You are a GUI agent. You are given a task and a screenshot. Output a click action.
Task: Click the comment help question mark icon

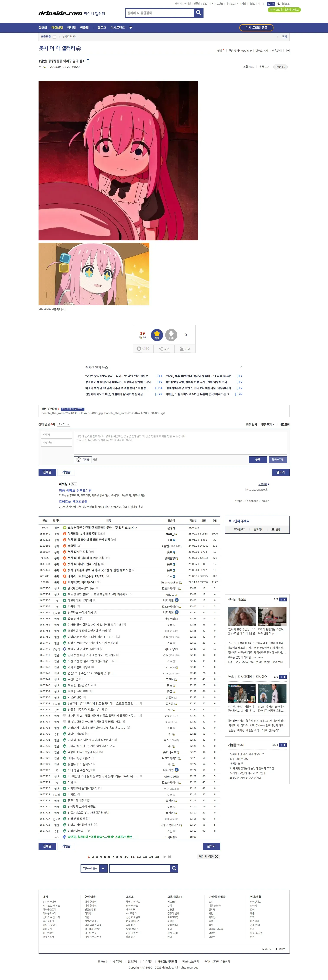[95, 459]
